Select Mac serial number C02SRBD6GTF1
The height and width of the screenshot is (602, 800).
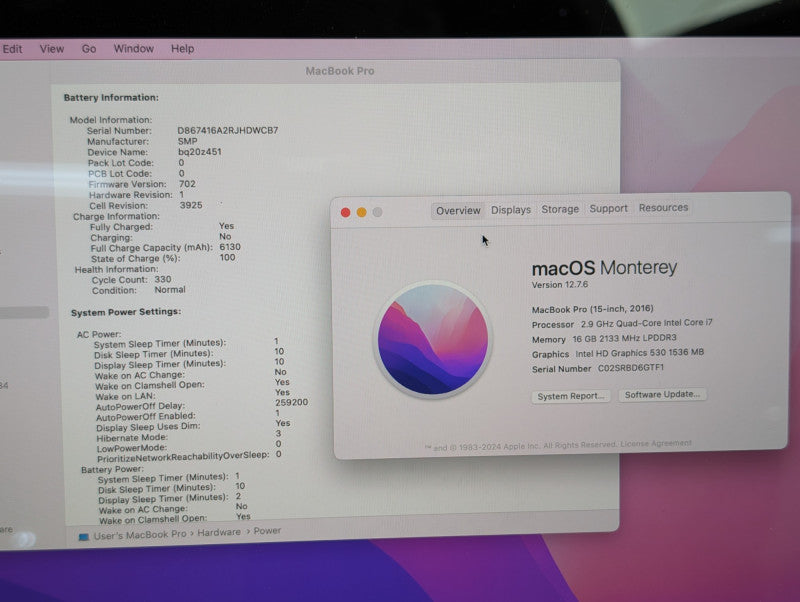[x=631, y=368]
